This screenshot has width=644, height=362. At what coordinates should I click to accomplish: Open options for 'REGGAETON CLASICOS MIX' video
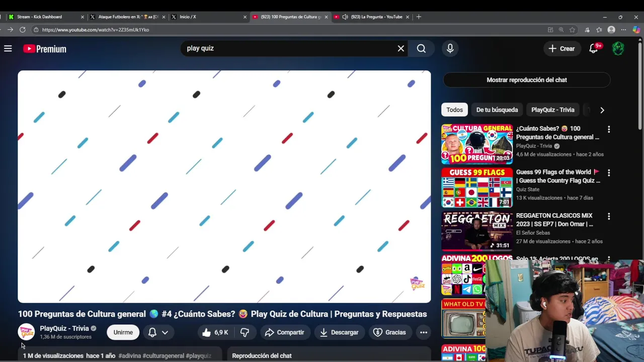coord(609,216)
